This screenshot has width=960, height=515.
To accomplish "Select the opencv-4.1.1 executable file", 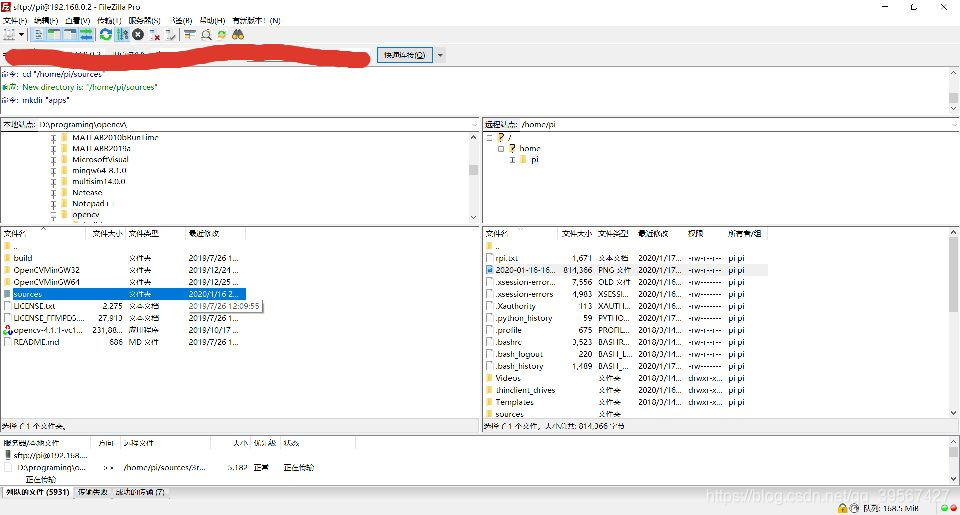I will [47, 330].
